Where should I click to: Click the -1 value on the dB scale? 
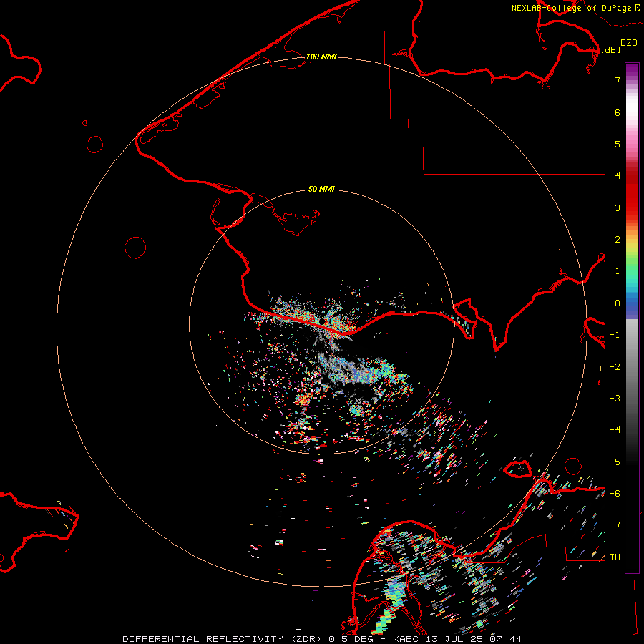(615, 335)
